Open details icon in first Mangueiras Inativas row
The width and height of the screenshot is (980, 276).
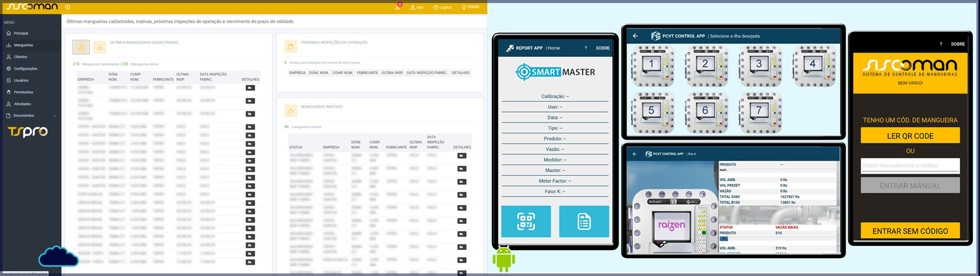pos(462,156)
